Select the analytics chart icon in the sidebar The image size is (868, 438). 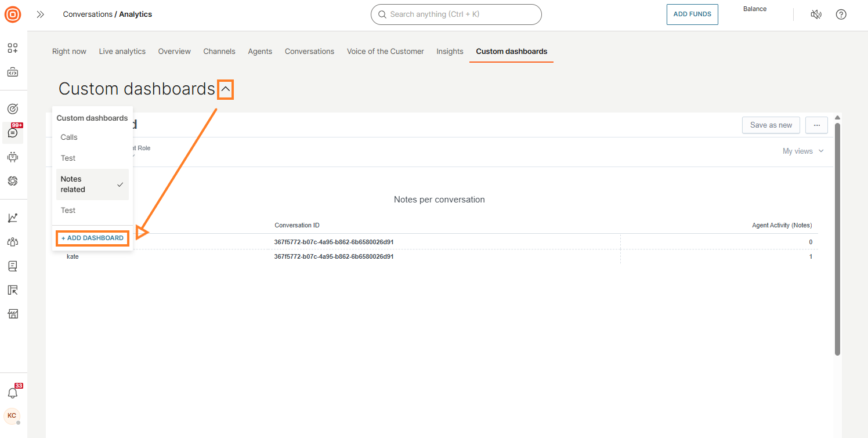click(x=12, y=217)
